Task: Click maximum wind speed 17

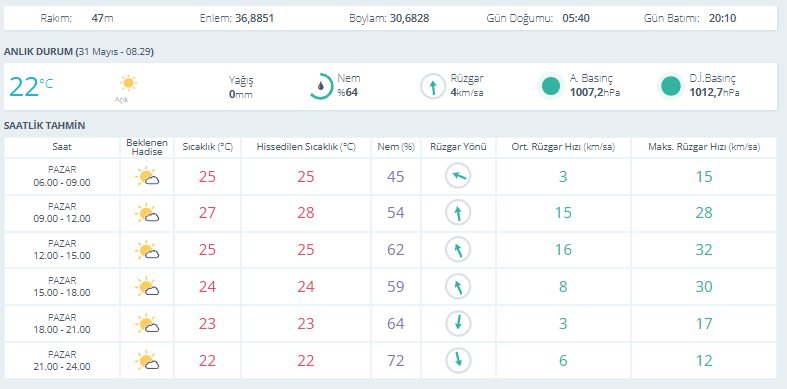Action: (x=704, y=323)
